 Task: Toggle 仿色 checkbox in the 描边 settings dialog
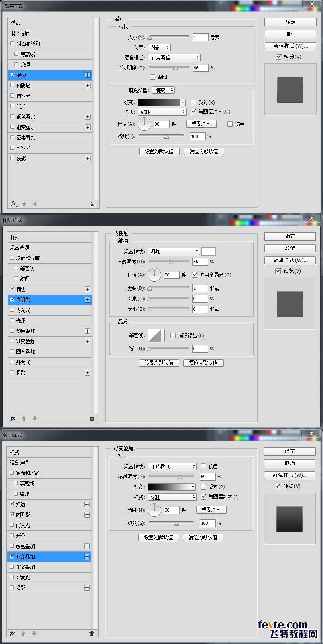[x=230, y=124]
